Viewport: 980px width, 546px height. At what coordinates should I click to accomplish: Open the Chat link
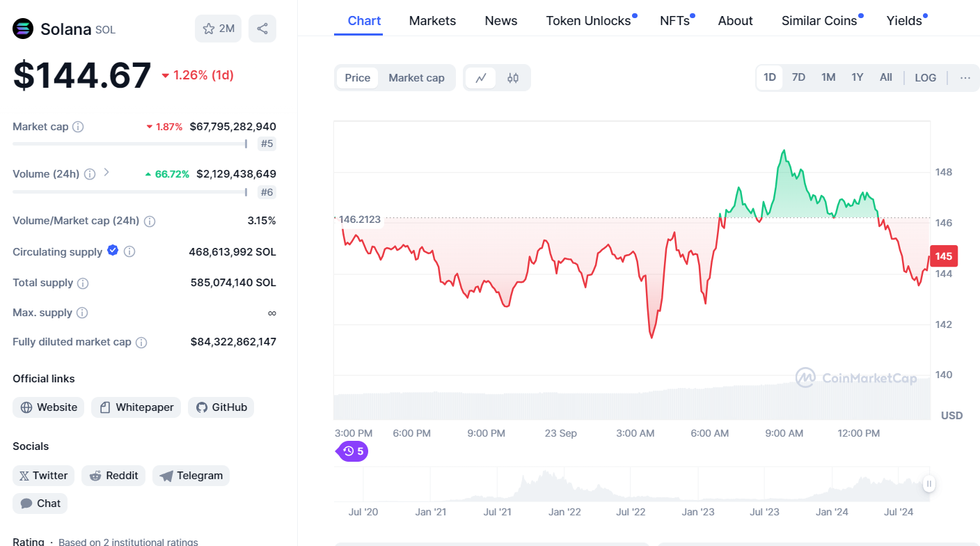coord(40,504)
